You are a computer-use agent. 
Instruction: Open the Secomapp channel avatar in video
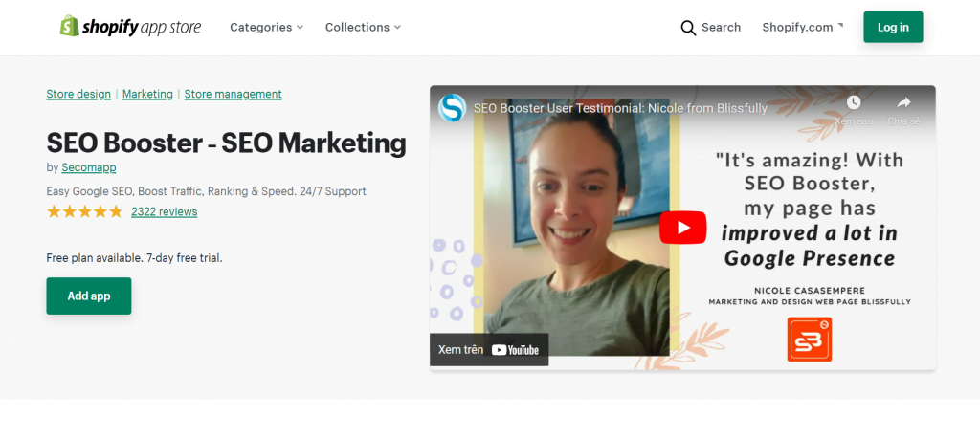pos(452,108)
